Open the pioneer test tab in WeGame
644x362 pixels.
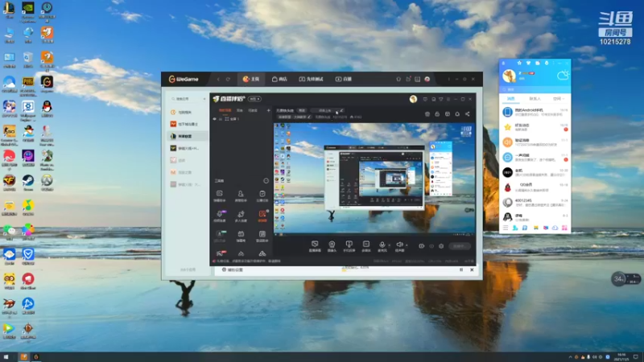311,79
